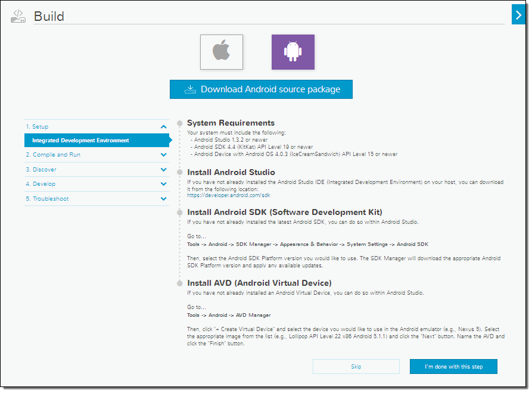
Task: Collapse the Setup section chevron
Action: (x=164, y=126)
